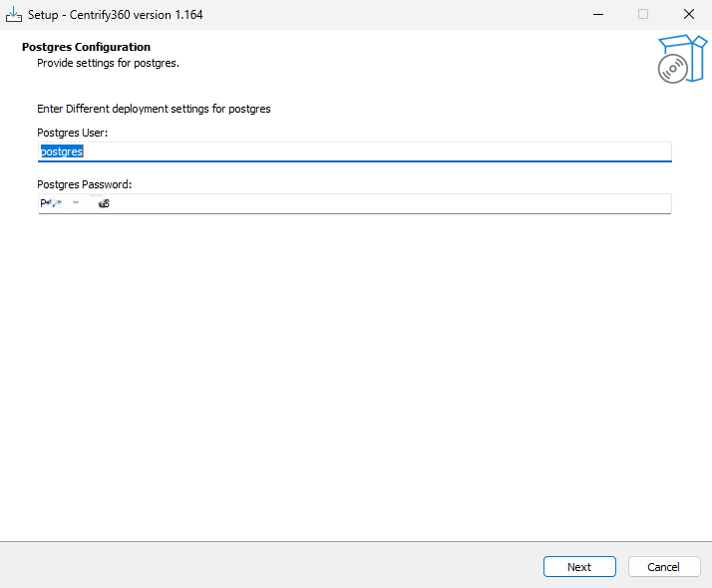Click 'Provide settings for postgres.' text
712x588 pixels.
pyautogui.click(x=108, y=63)
